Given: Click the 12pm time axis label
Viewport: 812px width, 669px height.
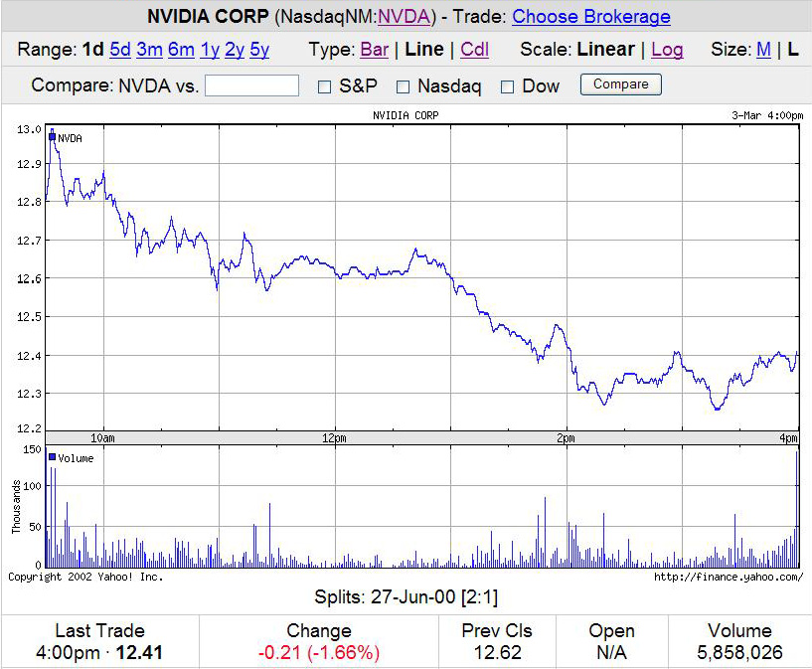Looking at the screenshot, I should [334, 438].
